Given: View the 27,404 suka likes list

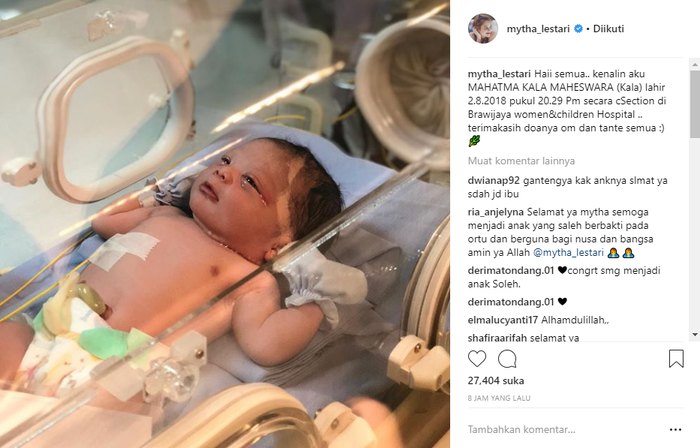Looking at the screenshot, I should pyautogui.click(x=496, y=381).
